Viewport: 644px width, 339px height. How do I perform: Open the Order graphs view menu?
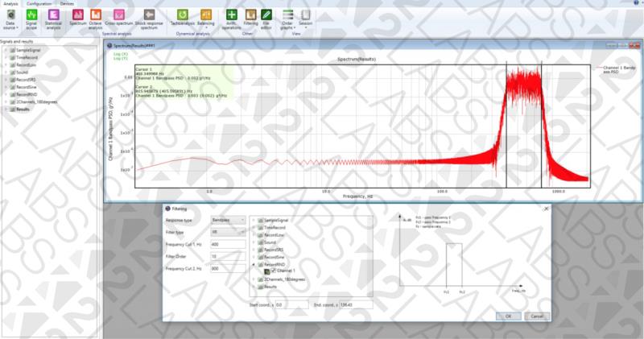(x=288, y=19)
